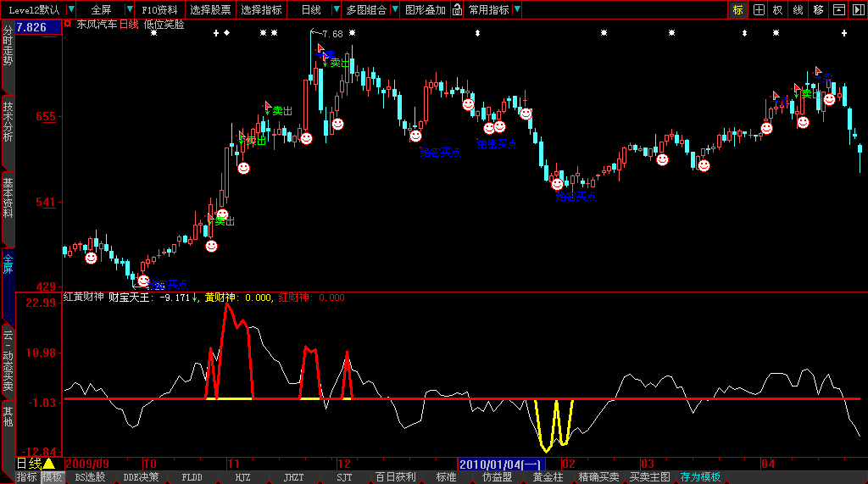This screenshot has width=868, height=484.
Task: Click the 存为模板 save-template link
Action: tap(700, 477)
